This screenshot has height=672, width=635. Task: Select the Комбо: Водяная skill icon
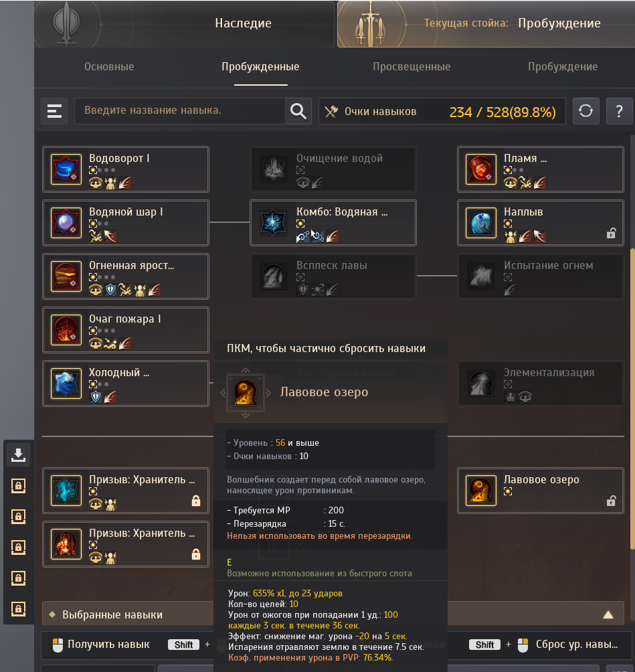pos(274,223)
